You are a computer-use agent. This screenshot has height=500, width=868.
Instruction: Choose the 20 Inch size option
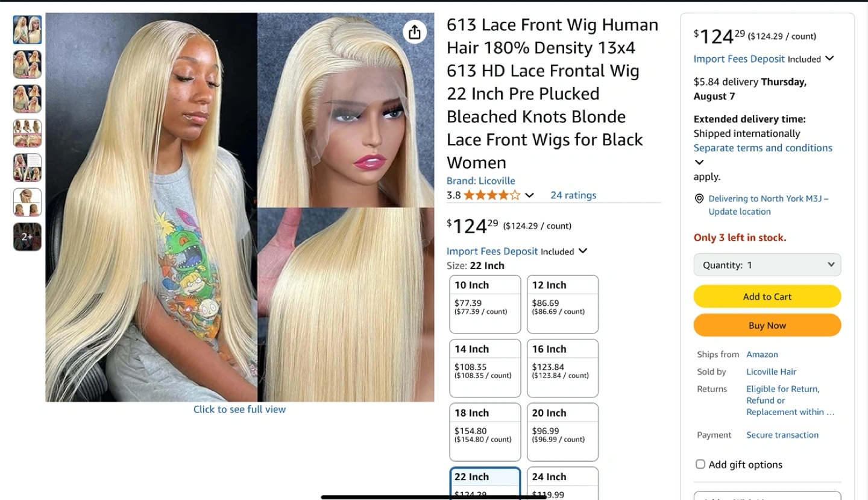(x=562, y=432)
